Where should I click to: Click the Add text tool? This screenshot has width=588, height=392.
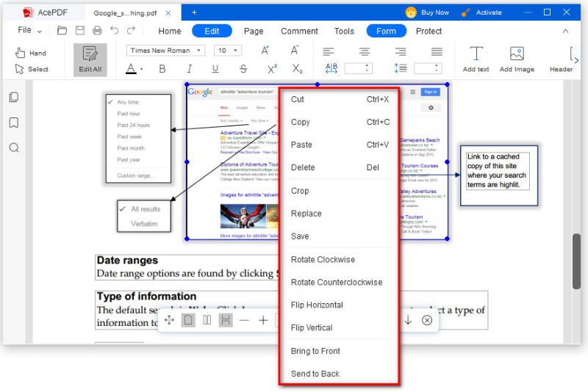click(x=476, y=59)
